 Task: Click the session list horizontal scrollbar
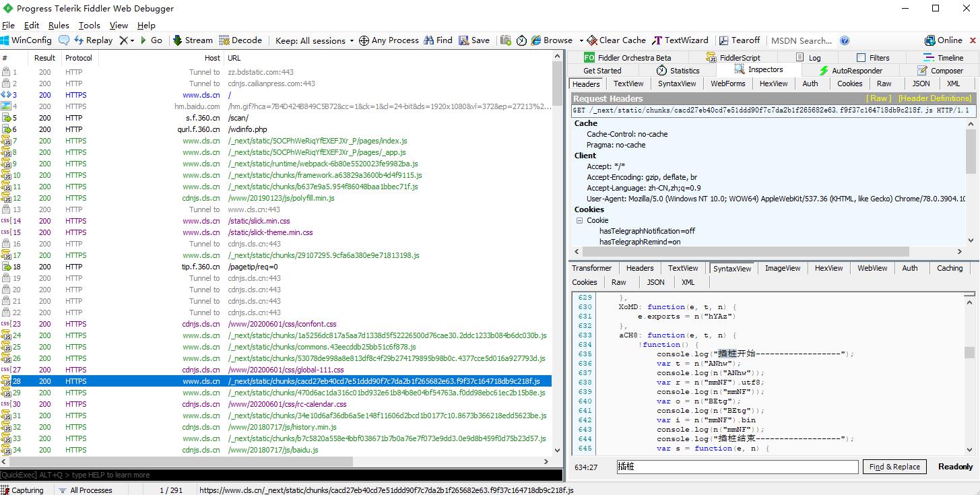pos(276,462)
